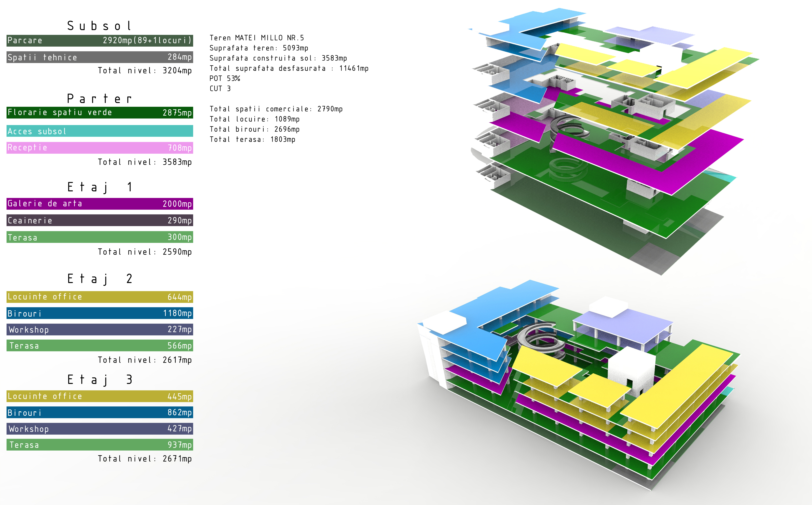This screenshot has width=812, height=505.
Task: Click the purple Galerie de arta bar
Action: coord(100,204)
